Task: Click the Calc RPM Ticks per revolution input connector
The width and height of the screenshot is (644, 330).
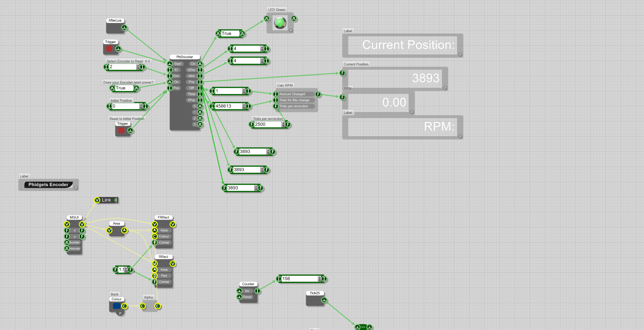Action: click(x=276, y=106)
